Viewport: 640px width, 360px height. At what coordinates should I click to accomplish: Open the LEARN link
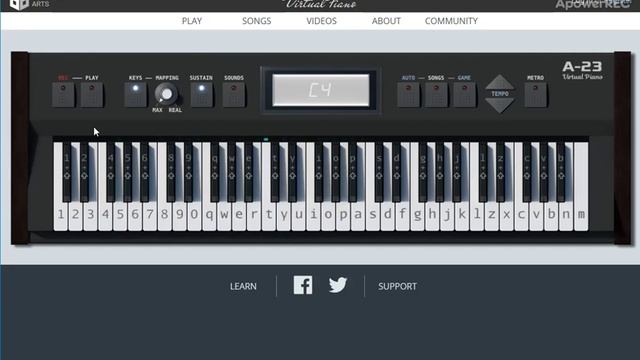click(243, 287)
